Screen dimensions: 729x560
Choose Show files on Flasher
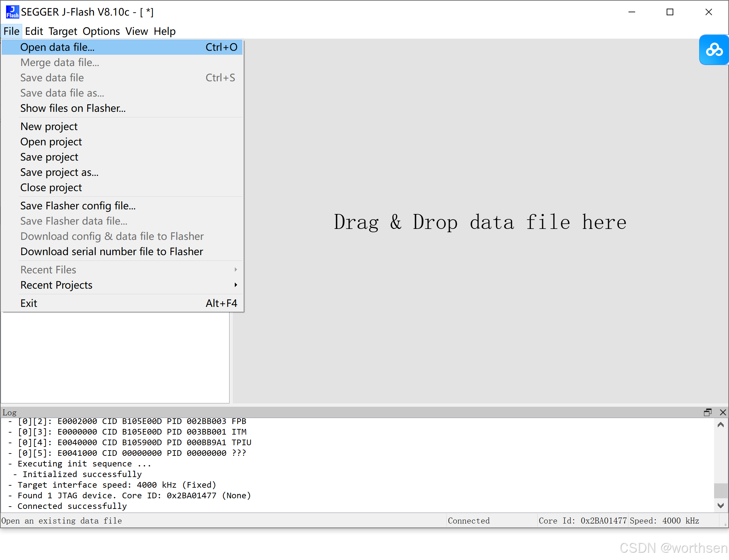[73, 108]
